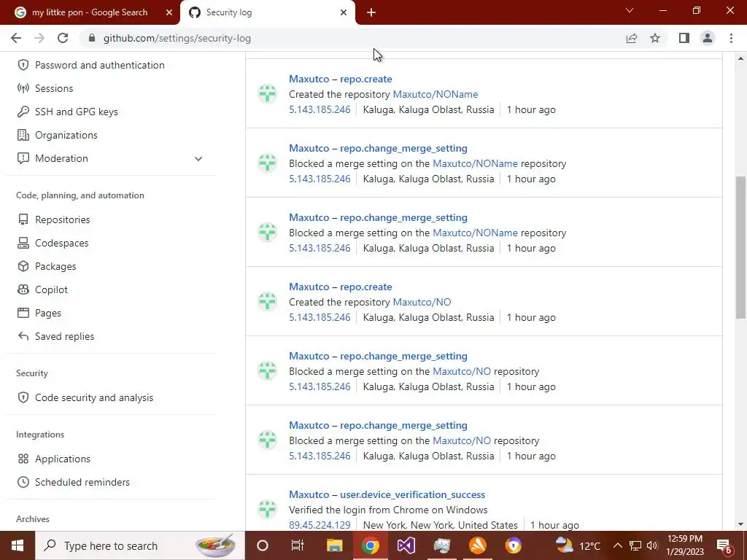Open the Repositories settings page

click(x=63, y=219)
